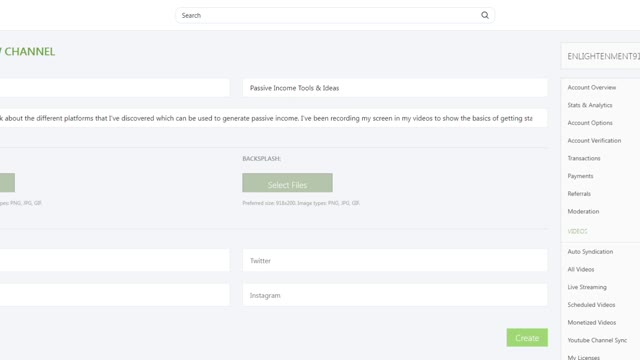The image size is (640, 360).
Task: Click the Instagram input field
Action: coord(395,295)
